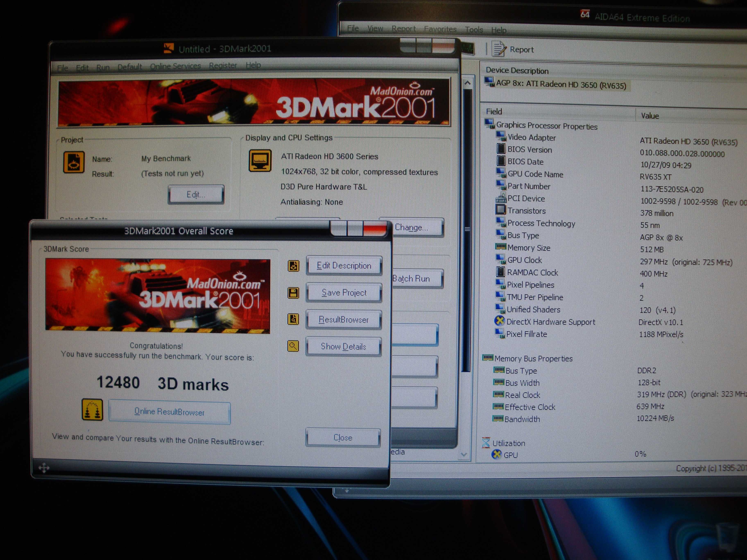Click the Save Project button
The height and width of the screenshot is (560, 747).
[x=344, y=293]
